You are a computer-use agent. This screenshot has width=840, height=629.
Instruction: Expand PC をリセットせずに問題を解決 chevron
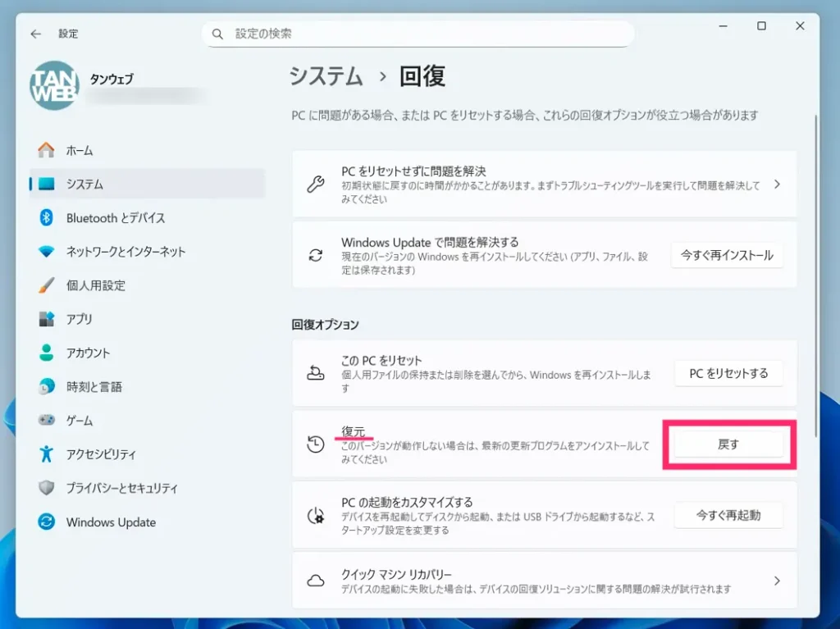[776, 185]
